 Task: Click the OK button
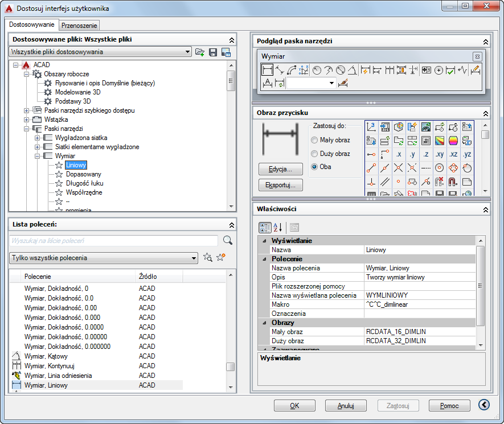point(294,406)
